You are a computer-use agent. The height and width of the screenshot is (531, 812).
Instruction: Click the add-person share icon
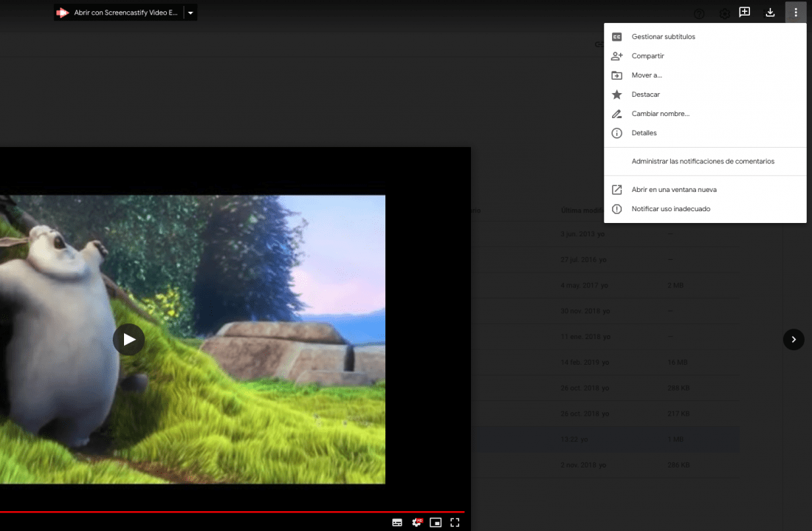(617, 56)
